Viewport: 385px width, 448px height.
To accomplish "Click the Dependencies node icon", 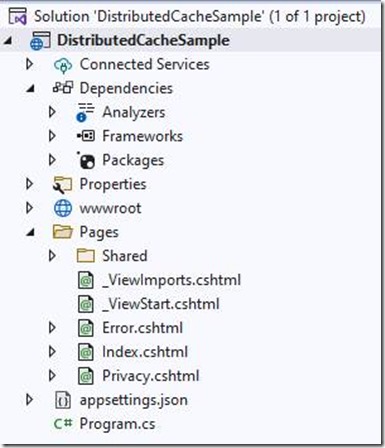I will click(x=63, y=88).
